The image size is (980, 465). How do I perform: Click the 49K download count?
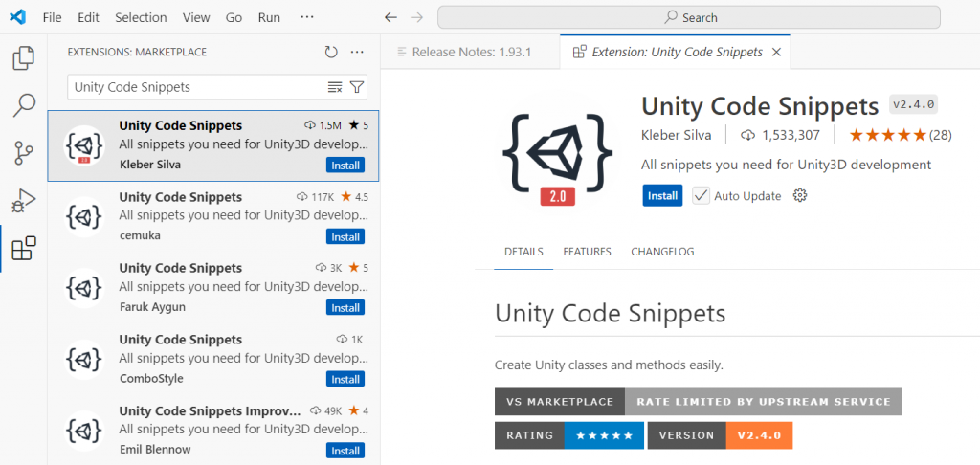pos(326,411)
